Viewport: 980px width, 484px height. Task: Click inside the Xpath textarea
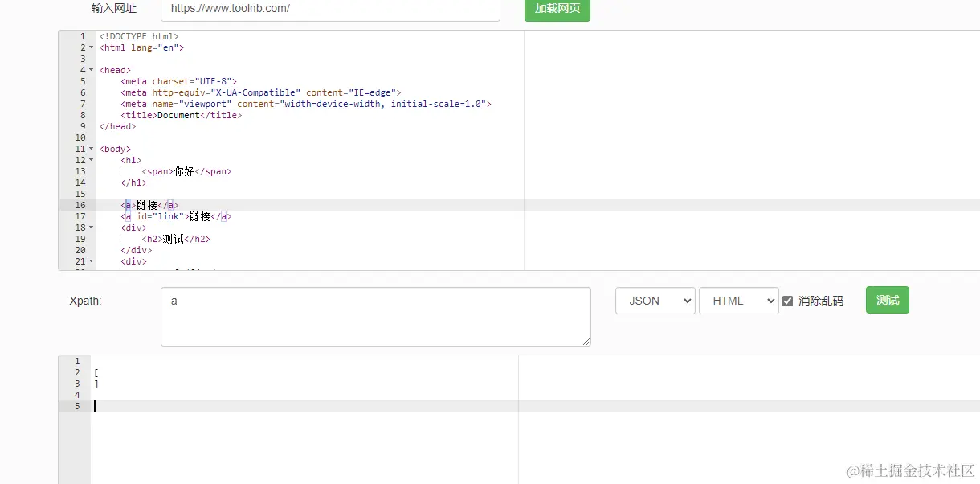click(376, 317)
